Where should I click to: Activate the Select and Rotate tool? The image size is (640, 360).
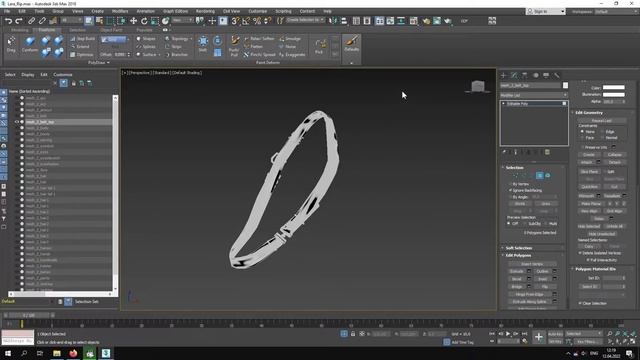(144, 21)
